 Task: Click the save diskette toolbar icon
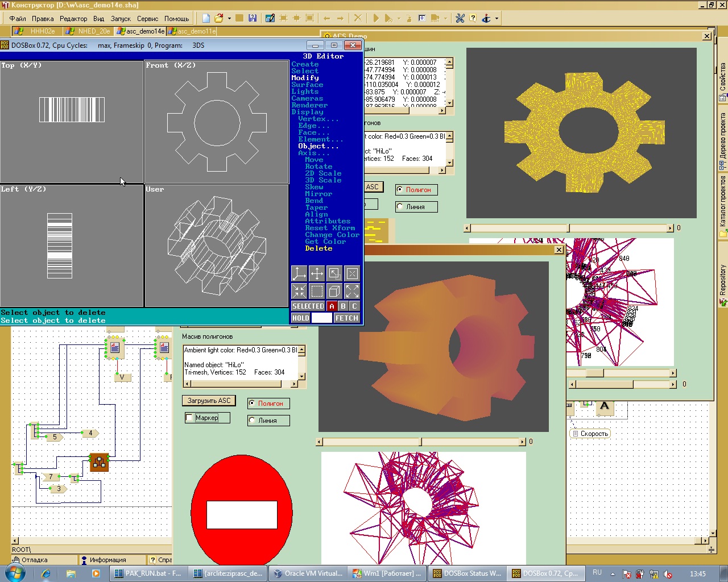(253, 18)
